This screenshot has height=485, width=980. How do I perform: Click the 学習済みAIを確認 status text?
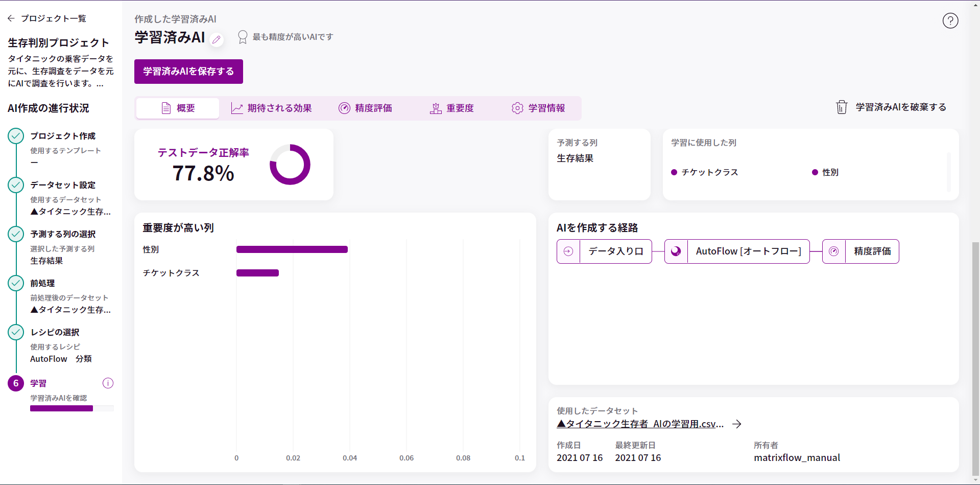click(58, 398)
